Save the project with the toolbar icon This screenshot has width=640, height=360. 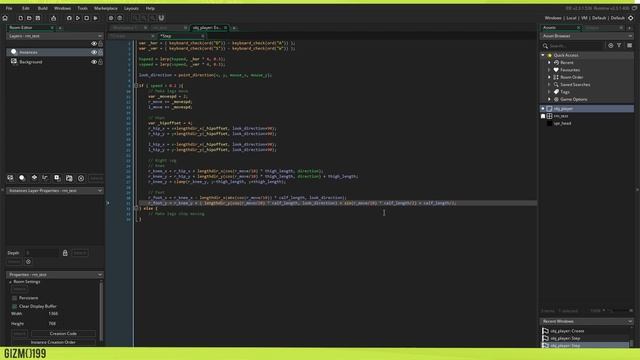(38, 18)
